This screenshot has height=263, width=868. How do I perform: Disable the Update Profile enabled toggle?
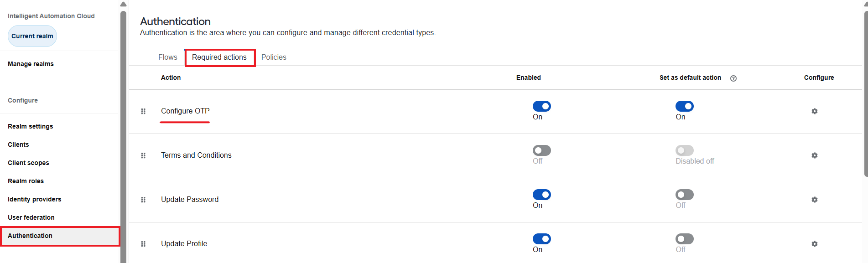coord(542,239)
